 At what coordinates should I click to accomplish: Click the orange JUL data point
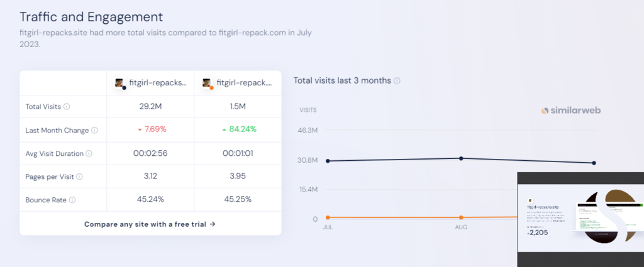click(327, 217)
